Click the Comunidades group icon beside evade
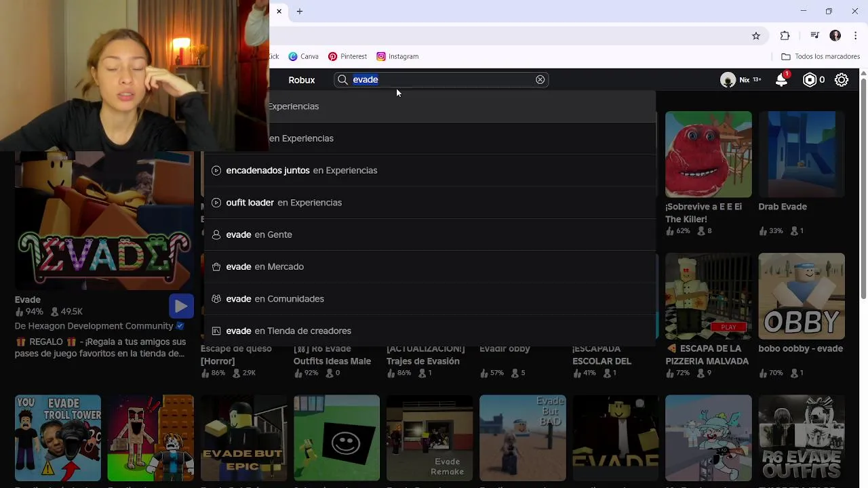This screenshot has height=488, width=868. (216, 299)
